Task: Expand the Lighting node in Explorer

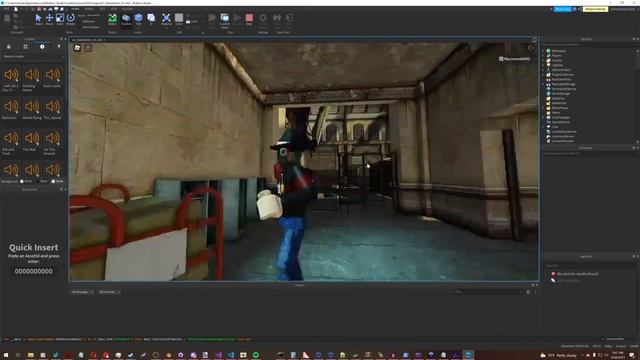Action: tap(544, 65)
